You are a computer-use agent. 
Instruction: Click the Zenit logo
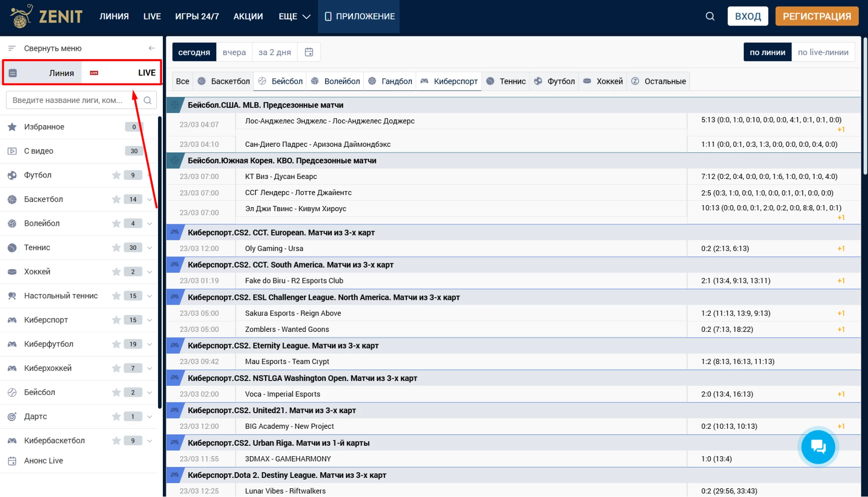46,17
